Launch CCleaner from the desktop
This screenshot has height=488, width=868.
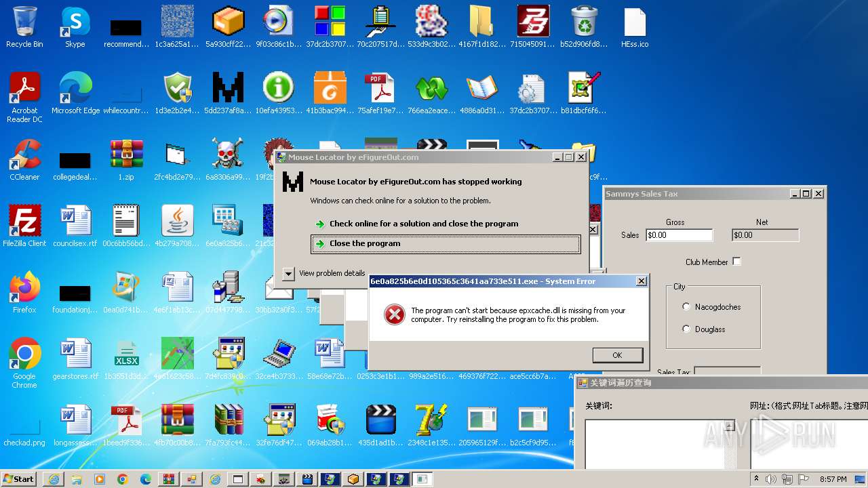[x=24, y=160]
